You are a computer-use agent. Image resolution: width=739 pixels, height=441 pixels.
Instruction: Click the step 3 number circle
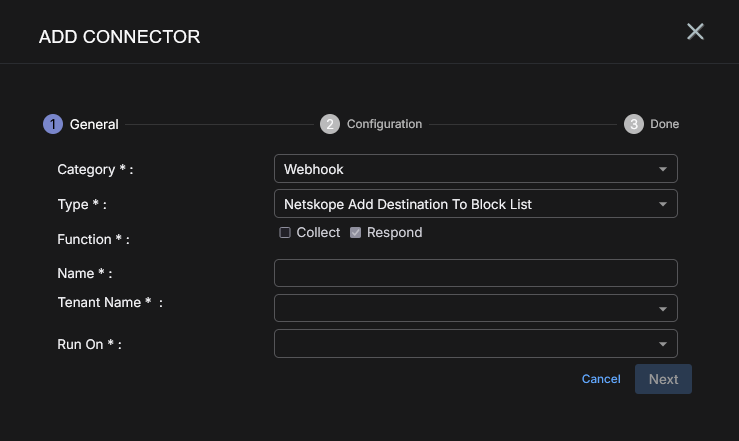[x=634, y=124]
